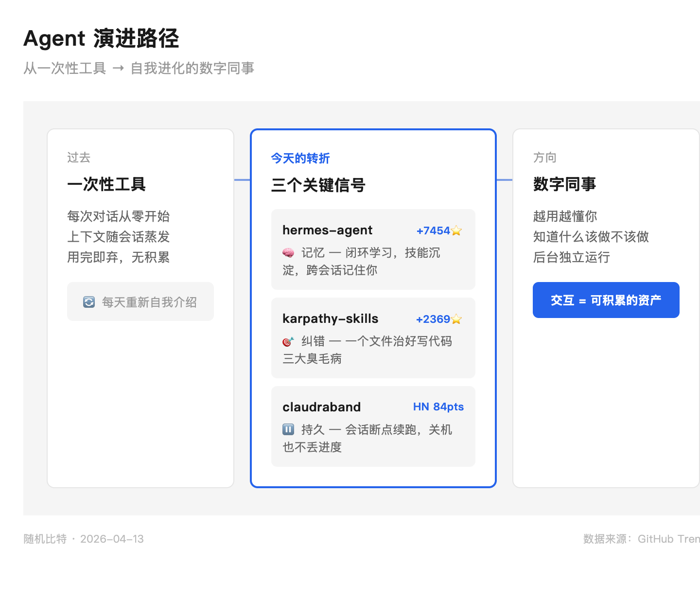The height and width of the screenshot is (601, 700).
Task: Click the +2369 star count
Action: tap(433, 319)
